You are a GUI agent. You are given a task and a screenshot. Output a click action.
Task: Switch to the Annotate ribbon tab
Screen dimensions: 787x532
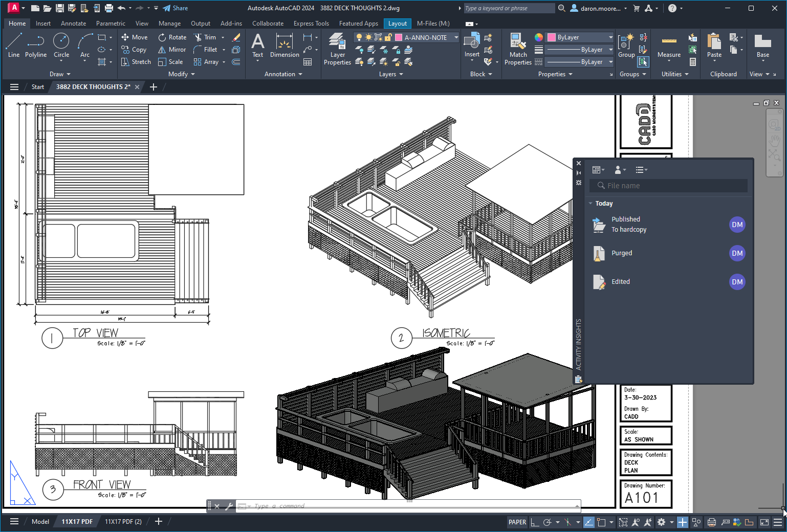73,23
